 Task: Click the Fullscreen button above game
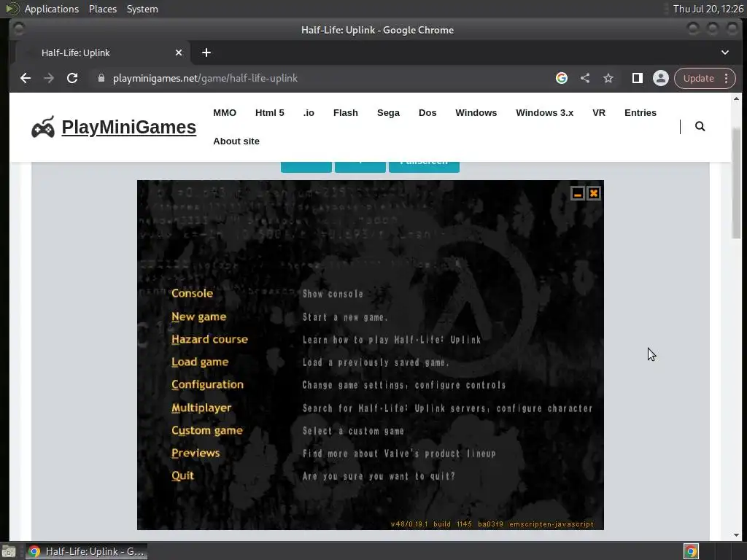[x=424, y=166]
